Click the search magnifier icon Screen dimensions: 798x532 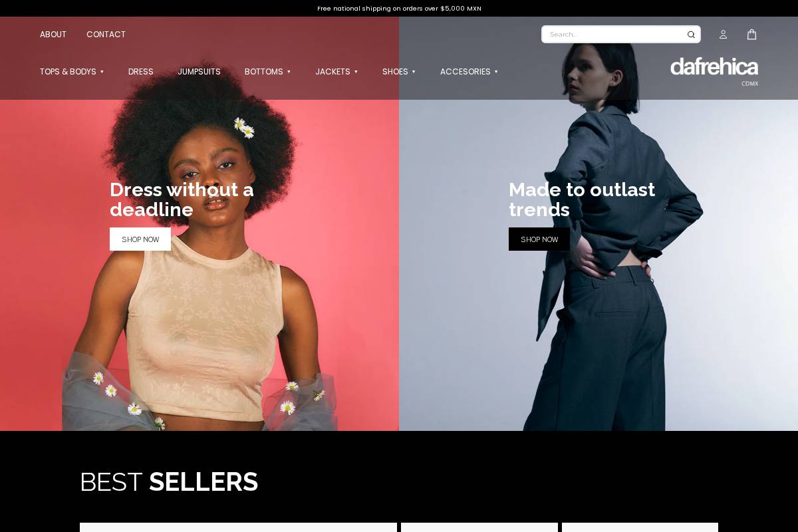691,35
